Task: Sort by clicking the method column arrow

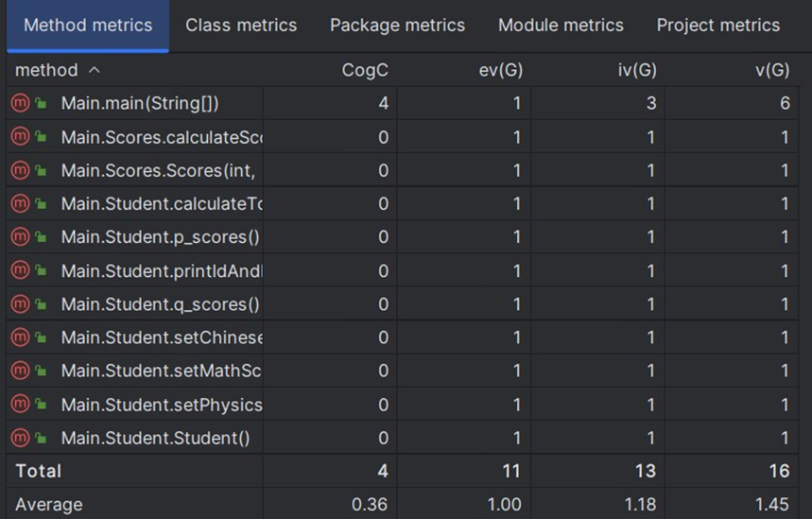Action: coord(94,71)
